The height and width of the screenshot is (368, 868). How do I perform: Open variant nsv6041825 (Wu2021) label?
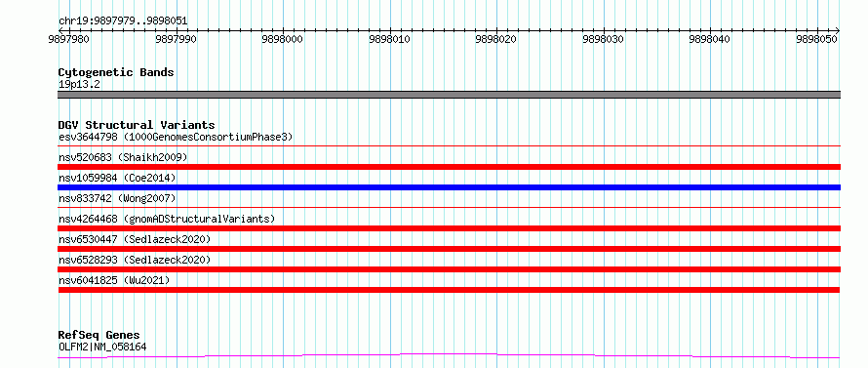pos(114,280)
